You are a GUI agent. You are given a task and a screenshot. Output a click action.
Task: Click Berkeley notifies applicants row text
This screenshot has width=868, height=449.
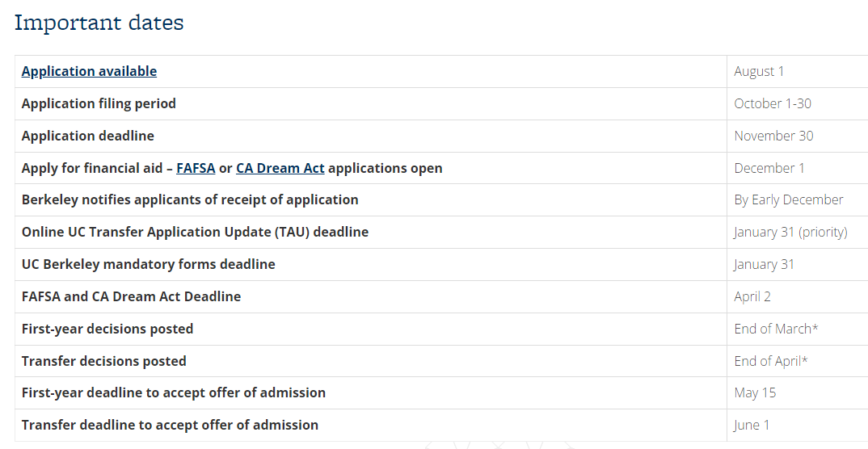point(190,199)
